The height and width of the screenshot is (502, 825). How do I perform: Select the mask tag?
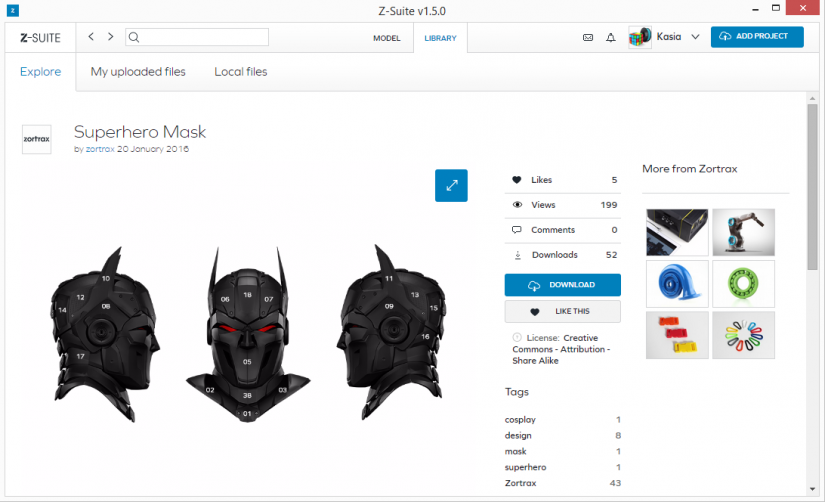coord(515,451)
